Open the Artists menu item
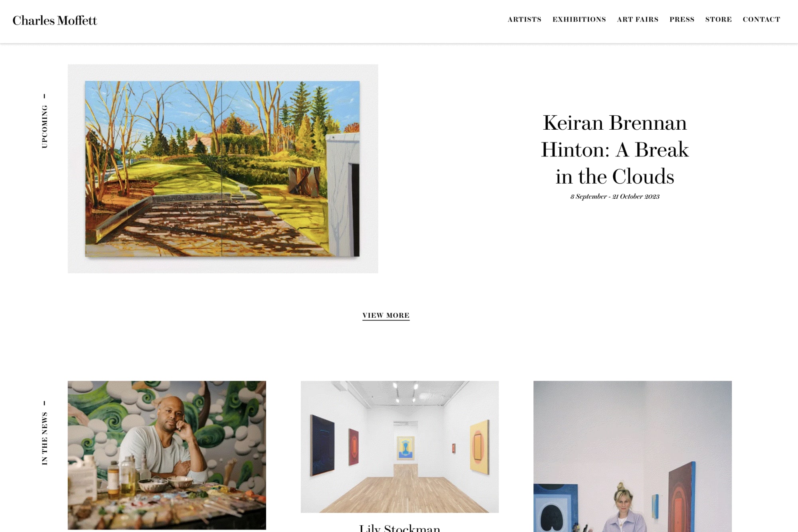 pos(524,19)
